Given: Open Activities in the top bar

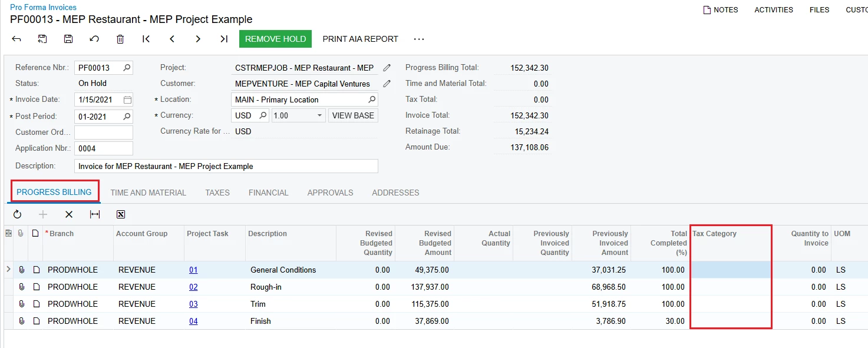Looking at the screenshot, I should point(774,10).
